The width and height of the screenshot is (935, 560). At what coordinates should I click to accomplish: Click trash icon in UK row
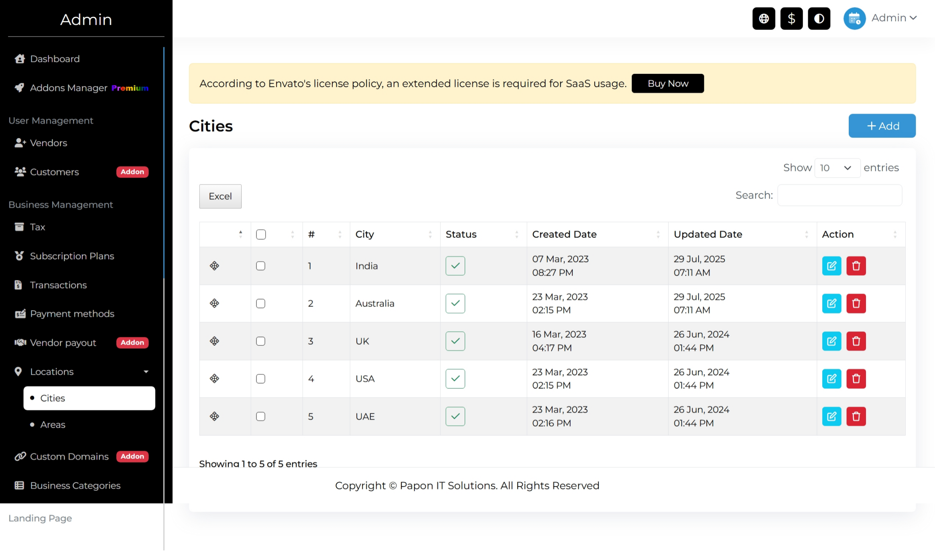tap(856, 341)
